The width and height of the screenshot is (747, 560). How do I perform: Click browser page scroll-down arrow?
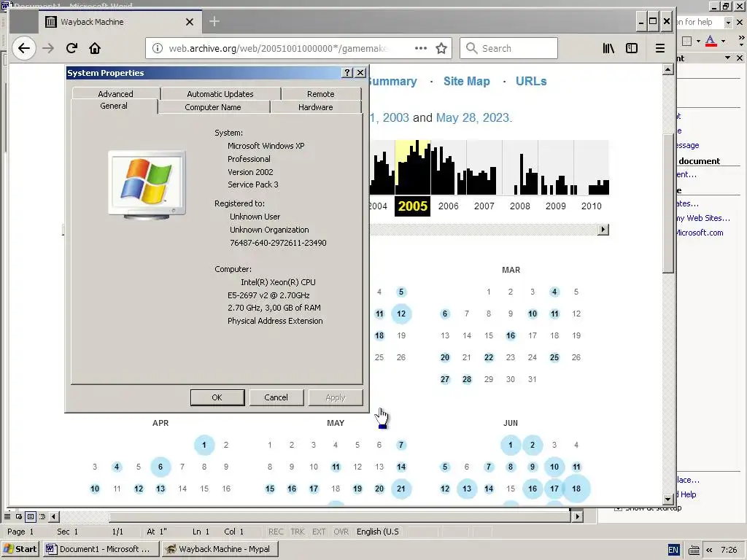tap(668, 499)
